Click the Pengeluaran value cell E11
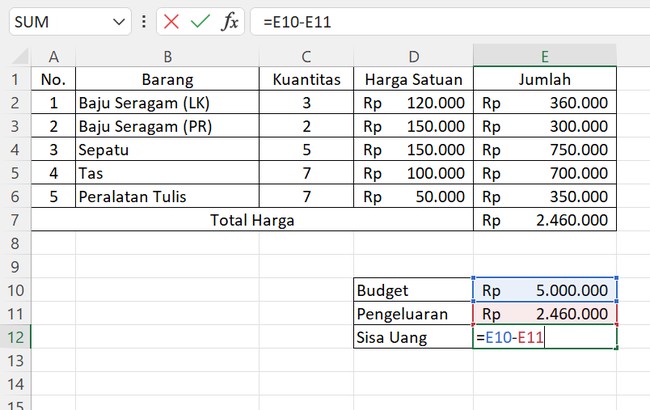The image size is (650, 410). (x=545, y=314)
